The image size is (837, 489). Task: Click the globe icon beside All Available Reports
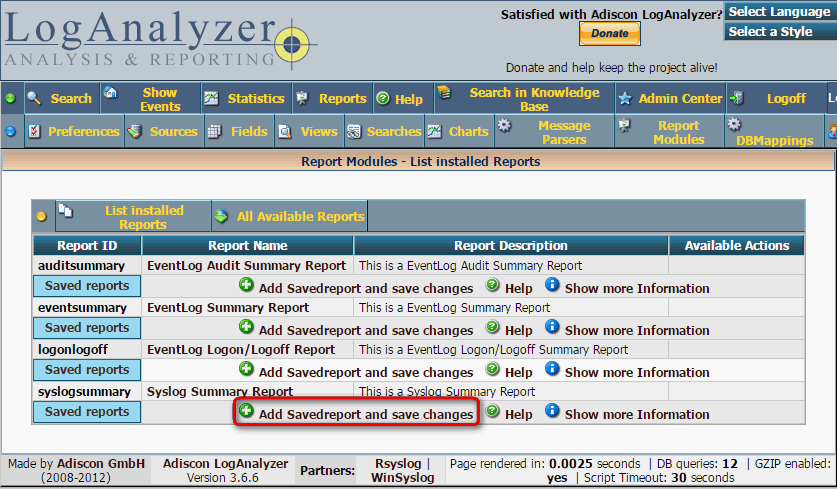click(221, 216)
